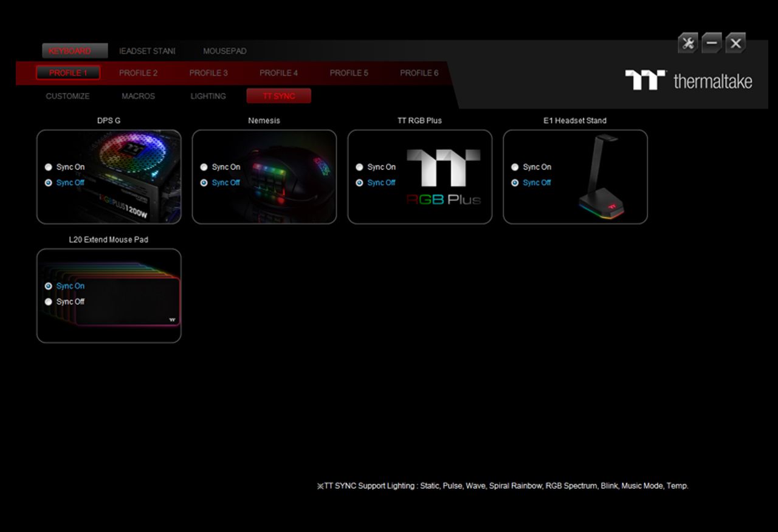Click the TT RGB Plus card title
This screenshot has height=532, width=778.
click(420, 121)
